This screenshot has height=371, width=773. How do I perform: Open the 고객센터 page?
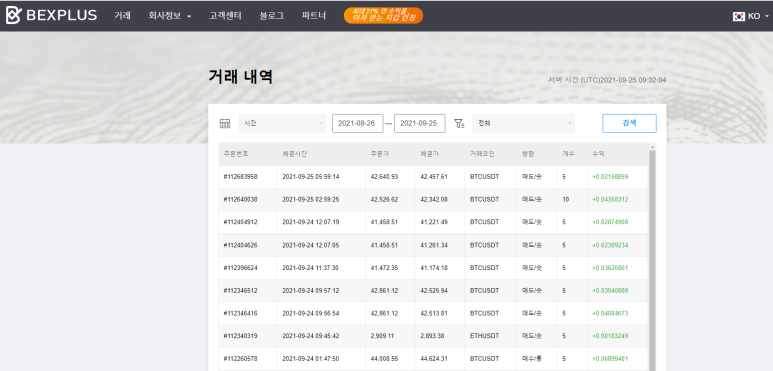coord(225,16)
